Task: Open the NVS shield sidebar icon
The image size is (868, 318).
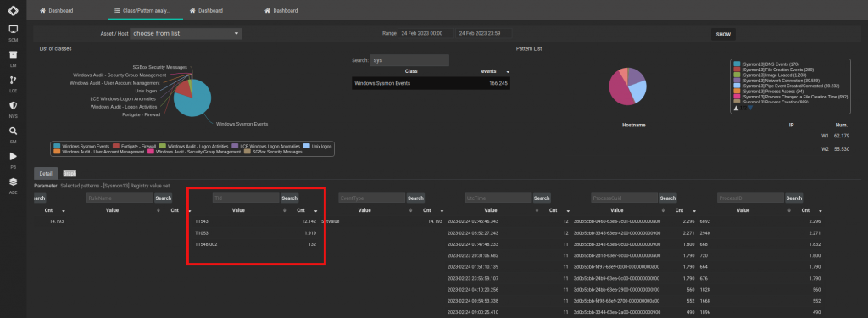Action: click(x=14, y=105)
